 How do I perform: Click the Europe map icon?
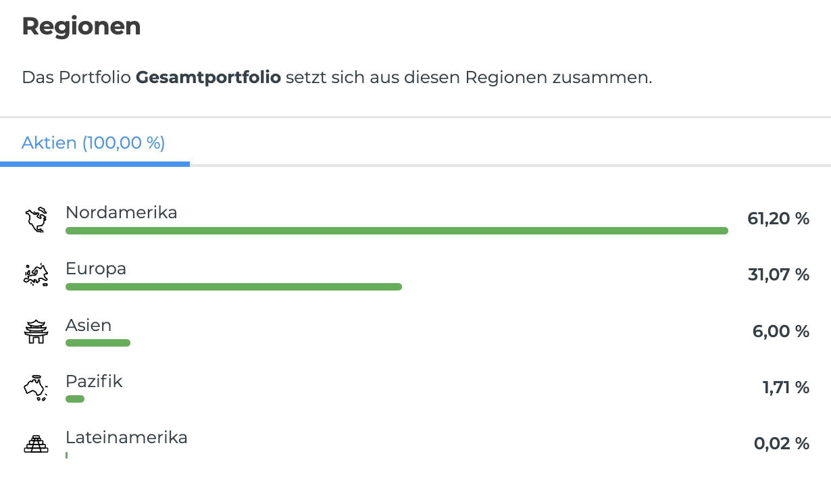click(x=35, y=275)
